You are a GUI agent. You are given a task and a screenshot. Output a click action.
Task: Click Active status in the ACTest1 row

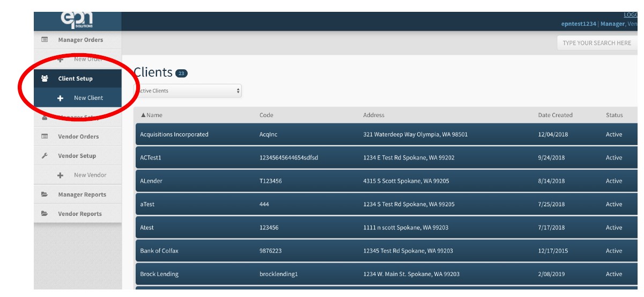pos(614,157)
